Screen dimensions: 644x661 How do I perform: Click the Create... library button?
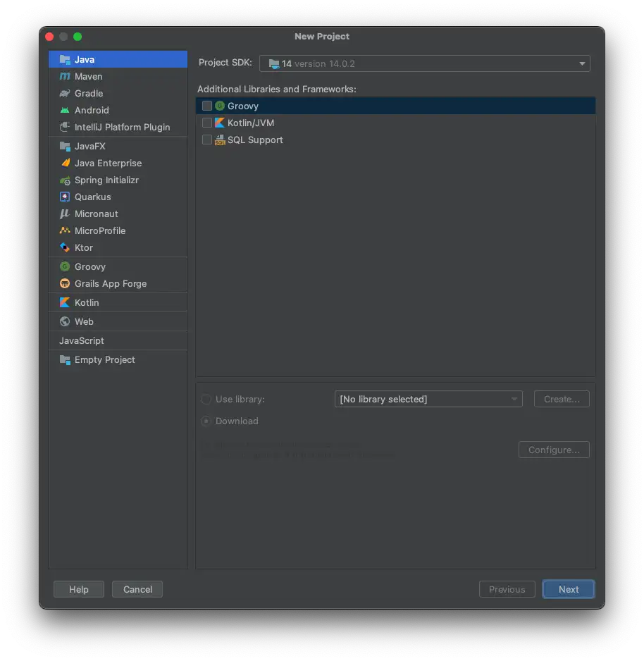(562, 400)
